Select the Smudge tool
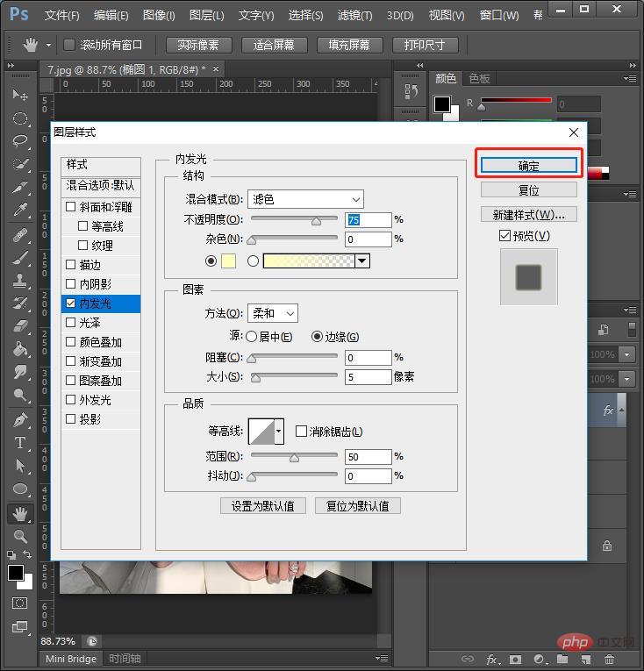This screenshot has width=644, height=671. point(19,372)
